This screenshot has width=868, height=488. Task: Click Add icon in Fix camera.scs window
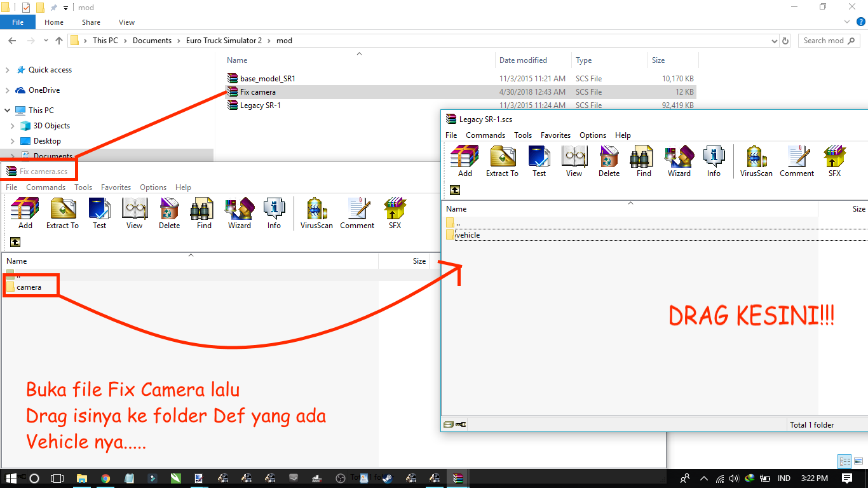pos(25,213)
